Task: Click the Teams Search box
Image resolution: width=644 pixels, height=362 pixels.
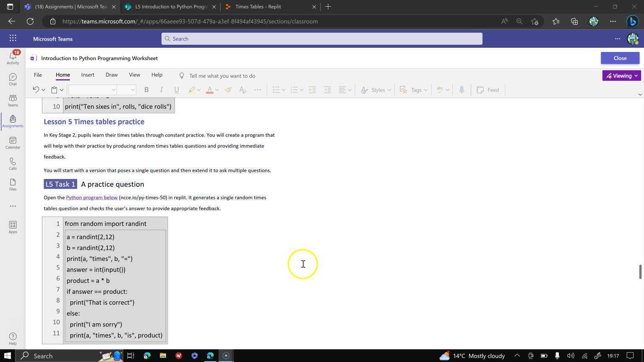Action: point(322,39)
